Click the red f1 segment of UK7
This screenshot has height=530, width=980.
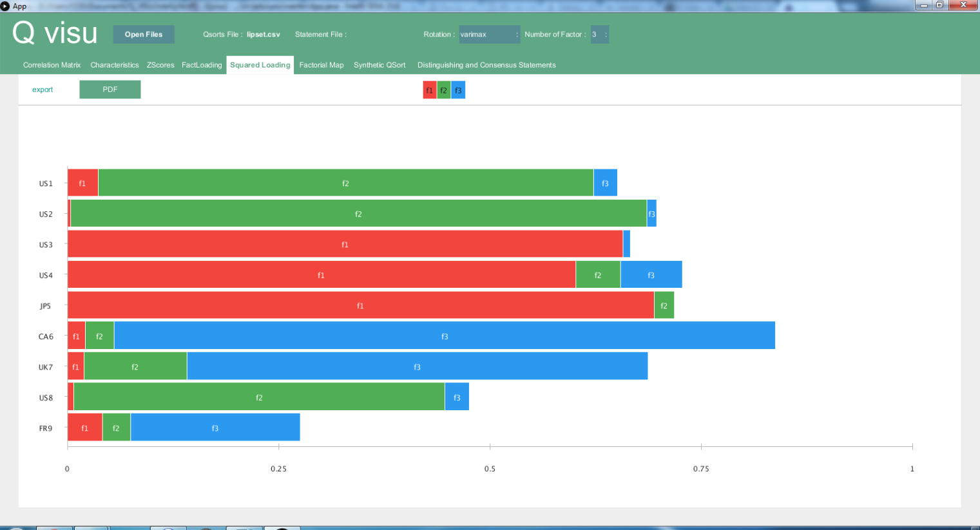click(76, 366)
